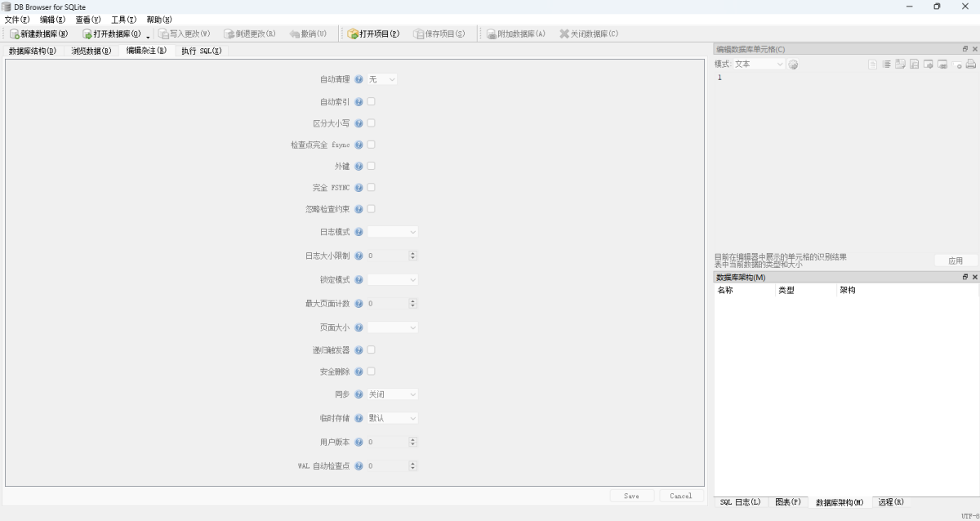This screenshot has width=980, height=521.
Task: Enable the 外键 (Foreign Keys) checkbox
Action: pos(371,166)
